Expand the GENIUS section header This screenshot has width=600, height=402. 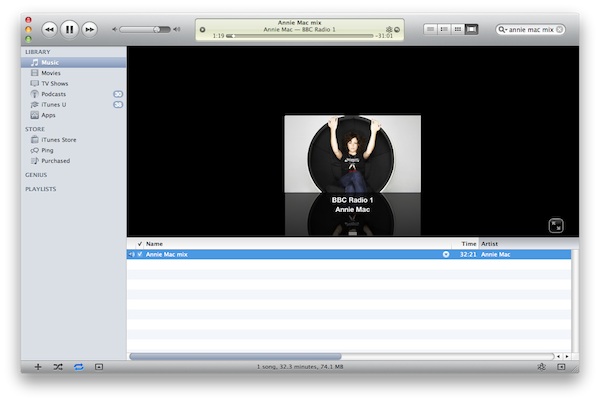point(36,175)
